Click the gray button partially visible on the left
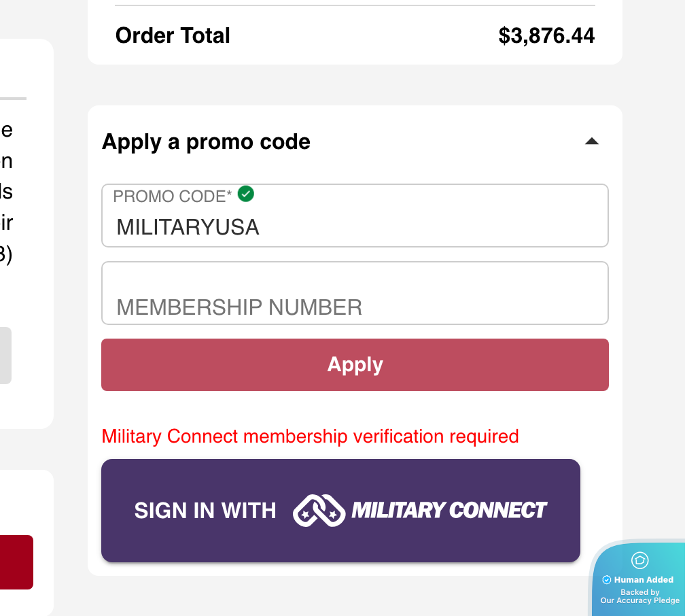The width and height of the screenshot is (685, 616). click(x=5, y=356)
